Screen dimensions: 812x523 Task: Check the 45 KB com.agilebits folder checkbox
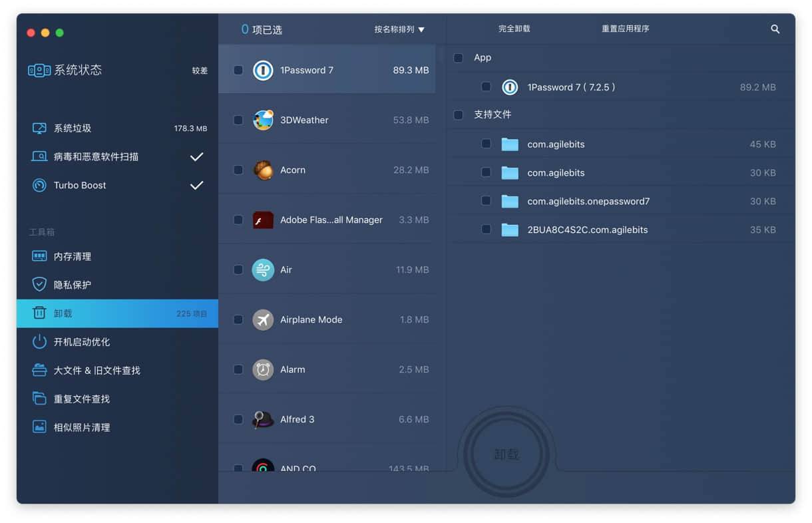tap(486, 143)
